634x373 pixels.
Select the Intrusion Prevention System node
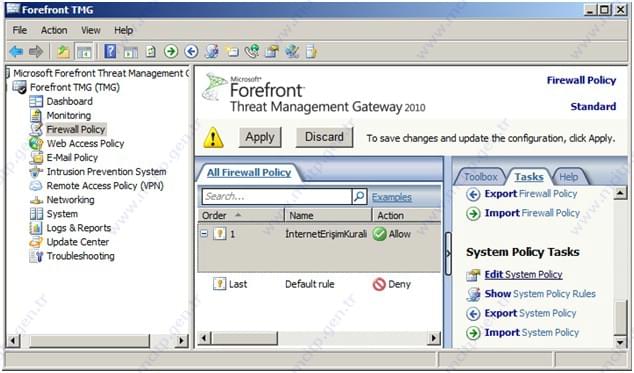coord(106,172)
